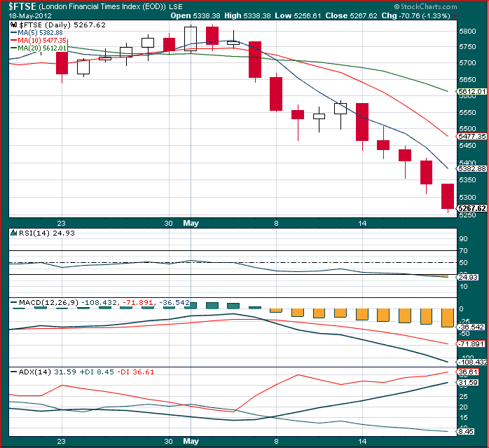This screenshot has height=448, width=489.
Task: Select the Low 5256.61 value
Action: coord(298,15)
